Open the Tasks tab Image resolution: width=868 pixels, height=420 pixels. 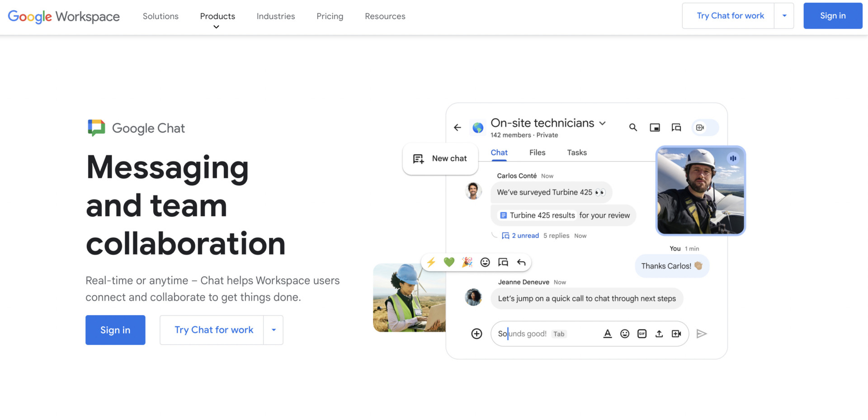[x=576, y=152]
